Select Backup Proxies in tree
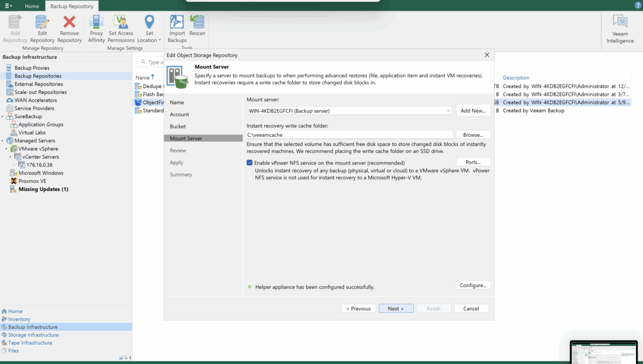The height and width of the screenshot is (364, 643). (x=31, y=68)
